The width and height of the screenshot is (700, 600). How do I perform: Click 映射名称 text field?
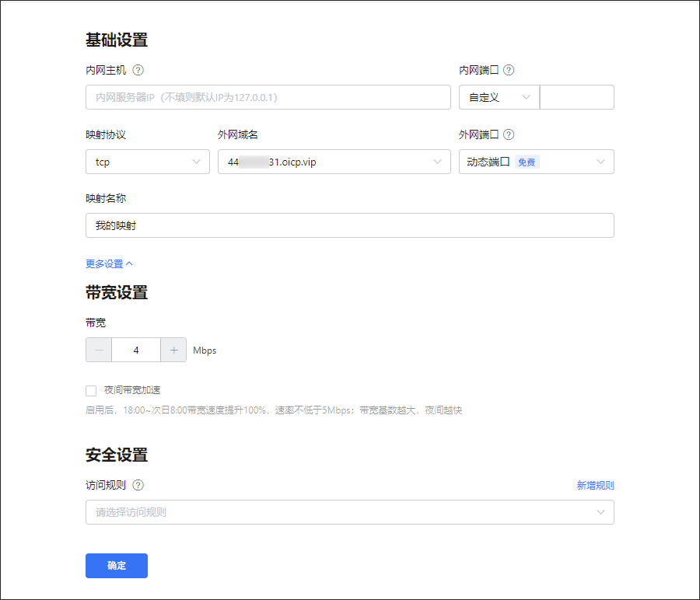click(349, 225)
